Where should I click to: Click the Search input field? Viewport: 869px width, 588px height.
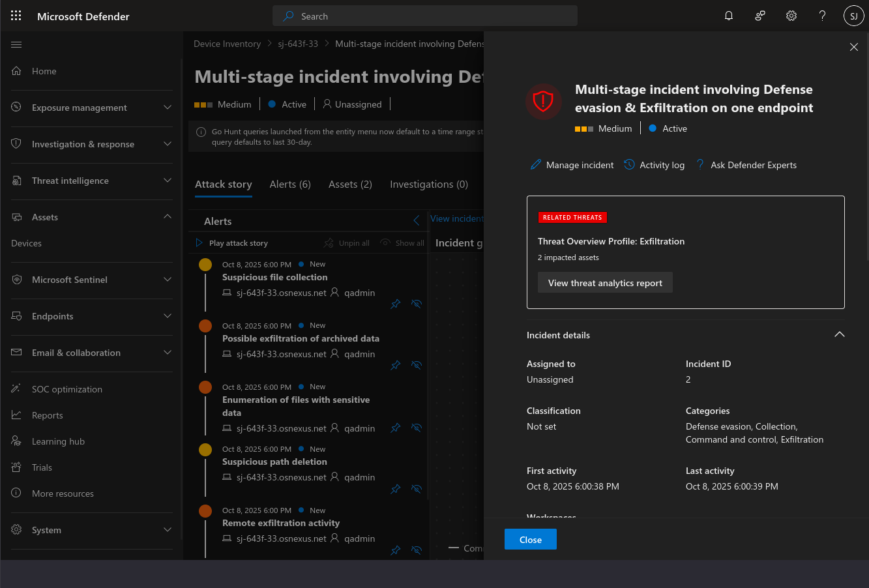click(x=425, y=16)
